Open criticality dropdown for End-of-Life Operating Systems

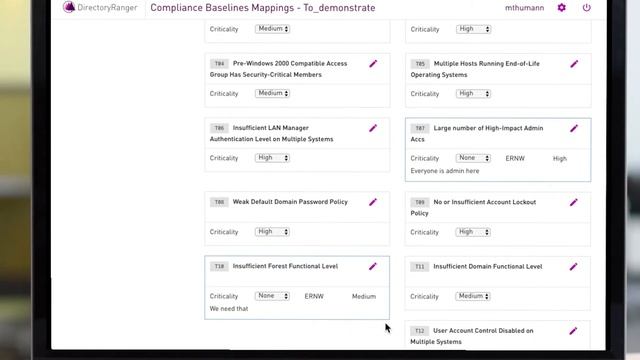coord(473,93)
